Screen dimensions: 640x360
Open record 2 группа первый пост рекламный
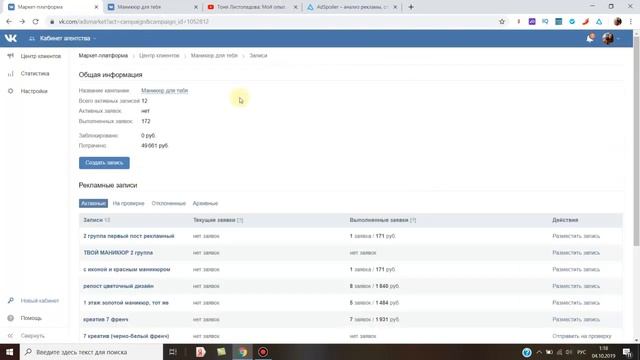pyautogui.click(x=129, y=236)
